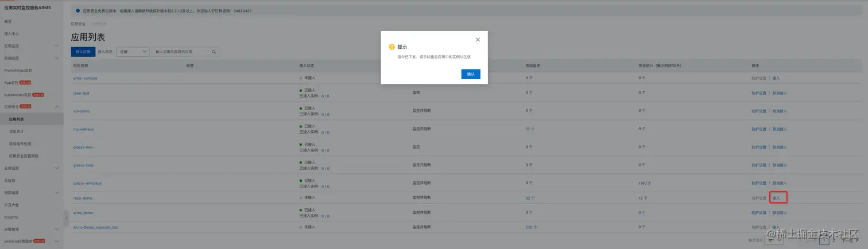Click 防护设置 for glassy-amadeus

pyautogui.click(x=759, y=183)
